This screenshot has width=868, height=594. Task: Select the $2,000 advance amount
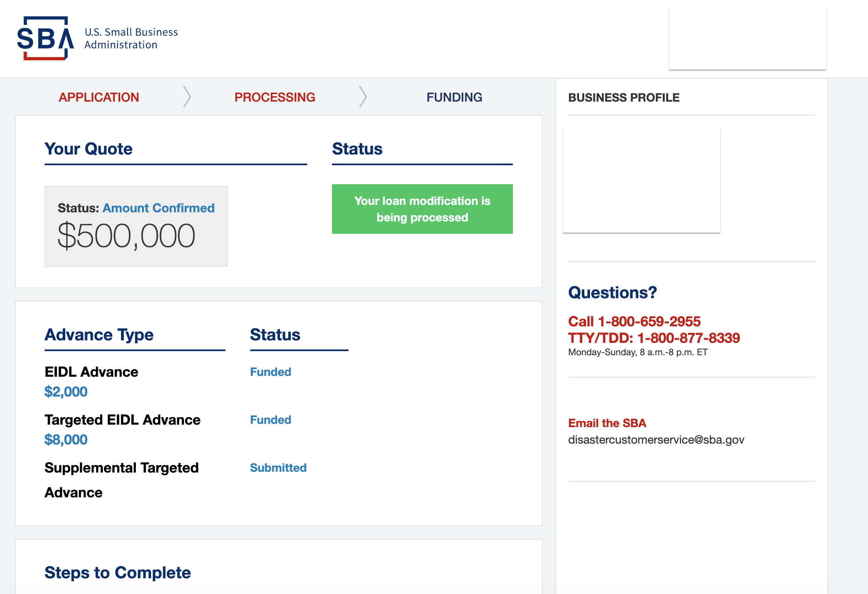pyautogui.click(x=66, y=392)
